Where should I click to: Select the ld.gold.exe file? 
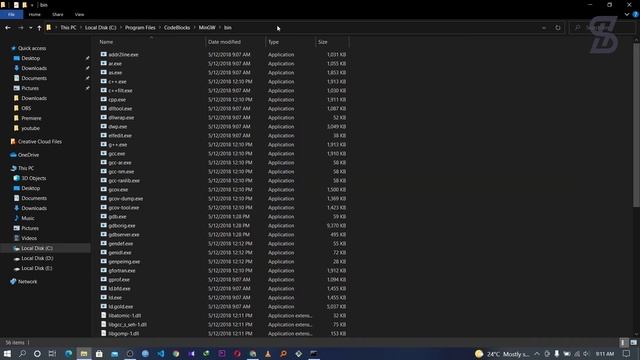coord(121,307)
